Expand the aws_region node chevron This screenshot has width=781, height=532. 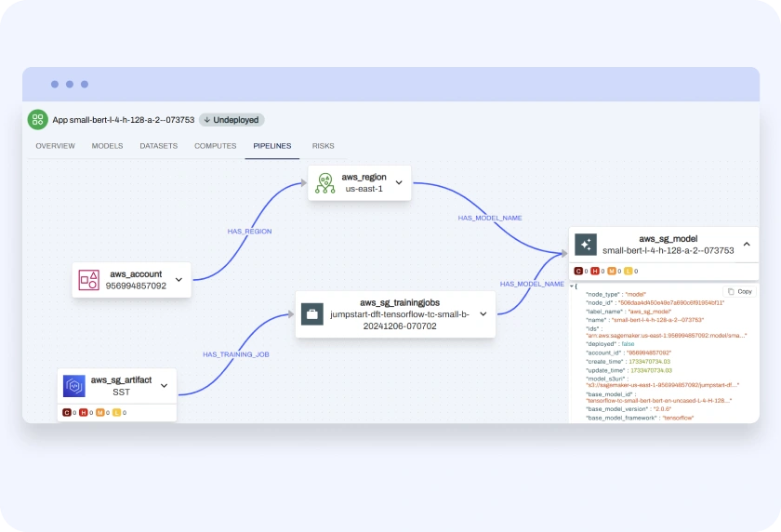[x=399, y=183]
